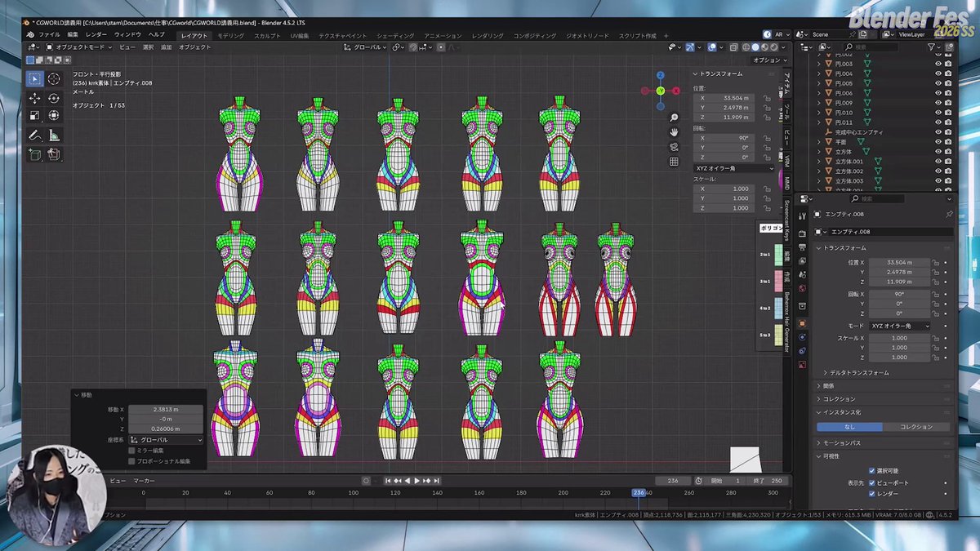This screenshot has width=980, height=551.
Task: Switch perspective/orthographic grid icon
Action: pos(674,162)
